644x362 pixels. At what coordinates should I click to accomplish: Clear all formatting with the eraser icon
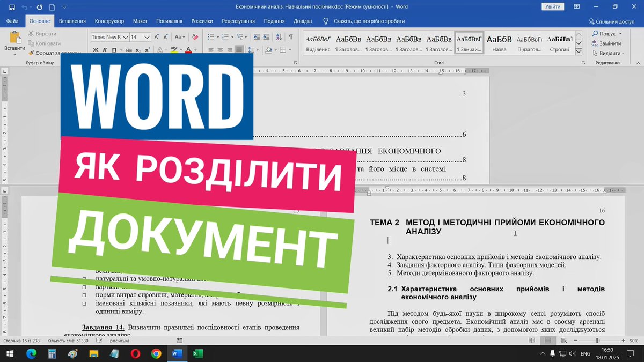tap(195, 37)
